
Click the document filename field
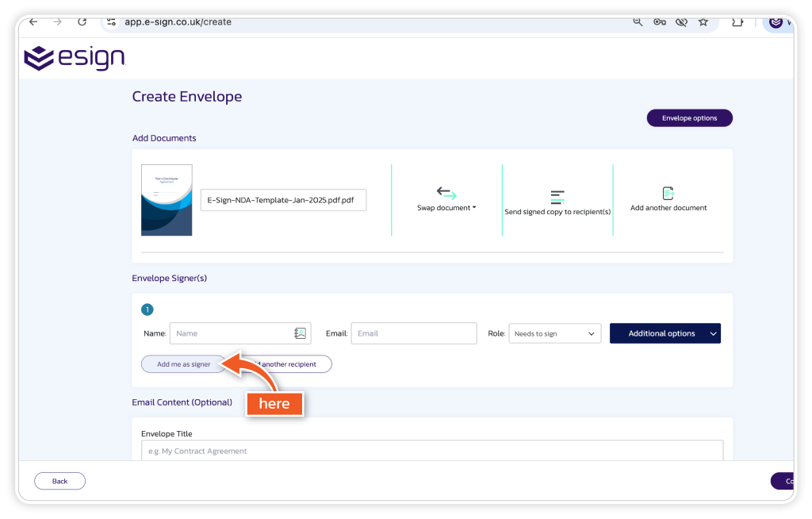283,200
